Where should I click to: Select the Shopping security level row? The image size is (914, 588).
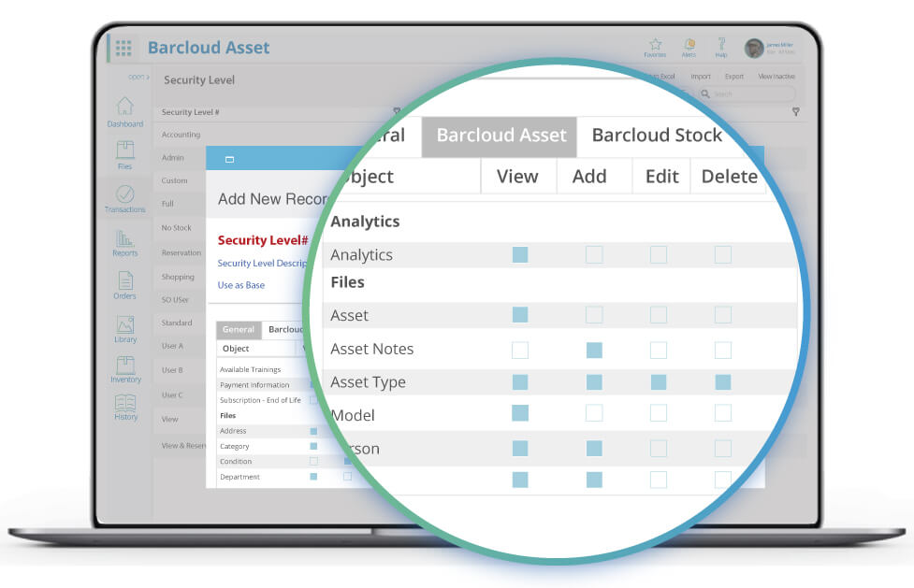point(180,277)
